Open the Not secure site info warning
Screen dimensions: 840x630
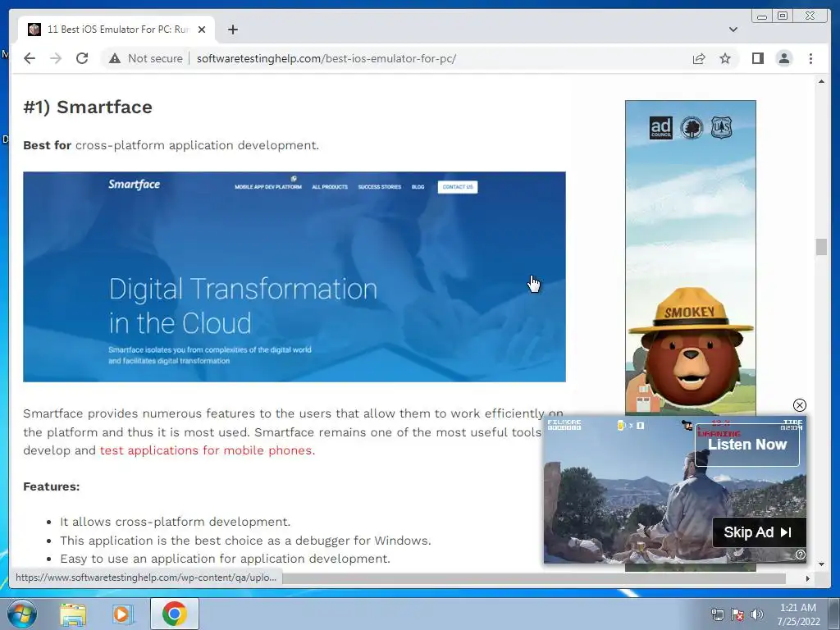[x=146, y=58]
